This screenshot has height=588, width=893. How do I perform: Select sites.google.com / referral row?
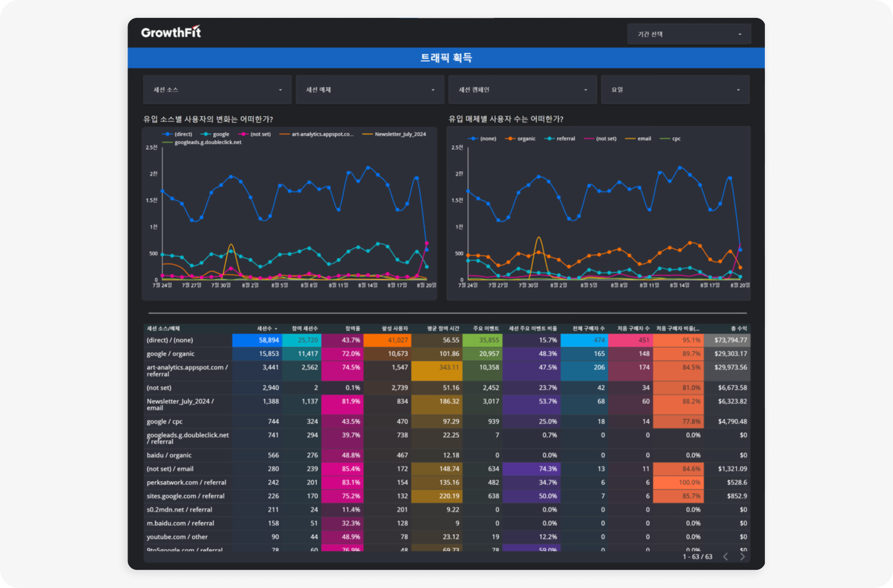(185, 496)
